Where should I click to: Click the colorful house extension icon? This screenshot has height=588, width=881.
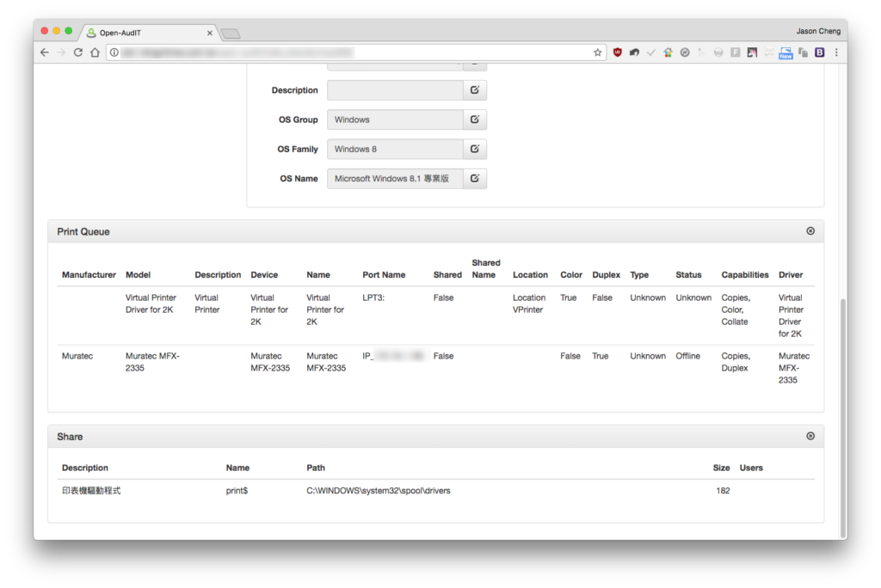click(x=668, y=52)
